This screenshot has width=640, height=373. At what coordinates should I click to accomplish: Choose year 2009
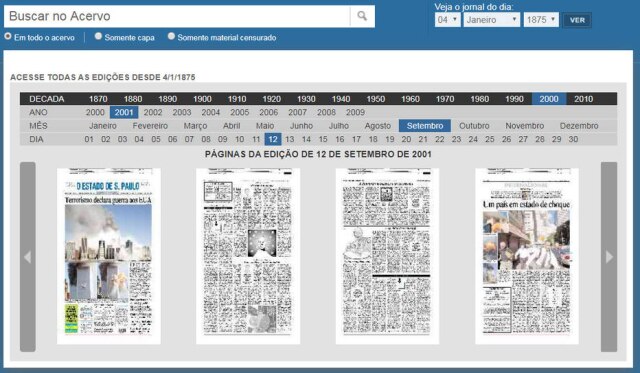(x=355, y=112)
